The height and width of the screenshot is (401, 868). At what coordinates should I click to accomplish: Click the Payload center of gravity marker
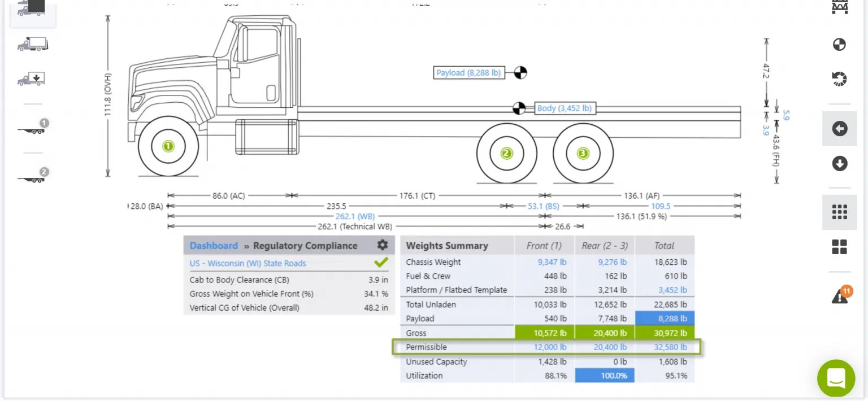click(x=520, y=72)
